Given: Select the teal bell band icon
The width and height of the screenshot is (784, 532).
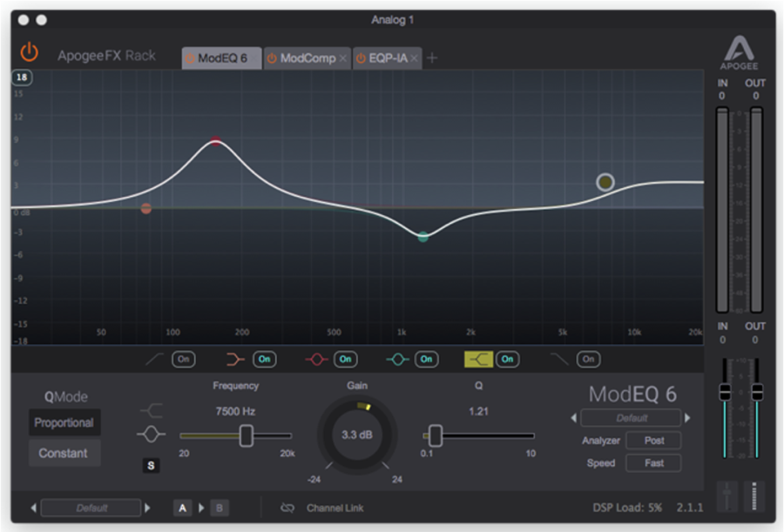Looking at the screenshot, I should point(397,359).
